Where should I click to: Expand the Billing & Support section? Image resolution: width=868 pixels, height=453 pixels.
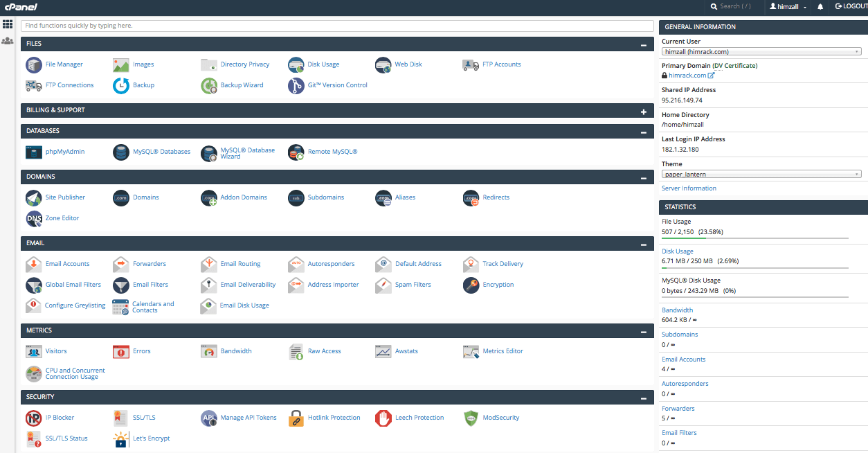click(644, 111)
